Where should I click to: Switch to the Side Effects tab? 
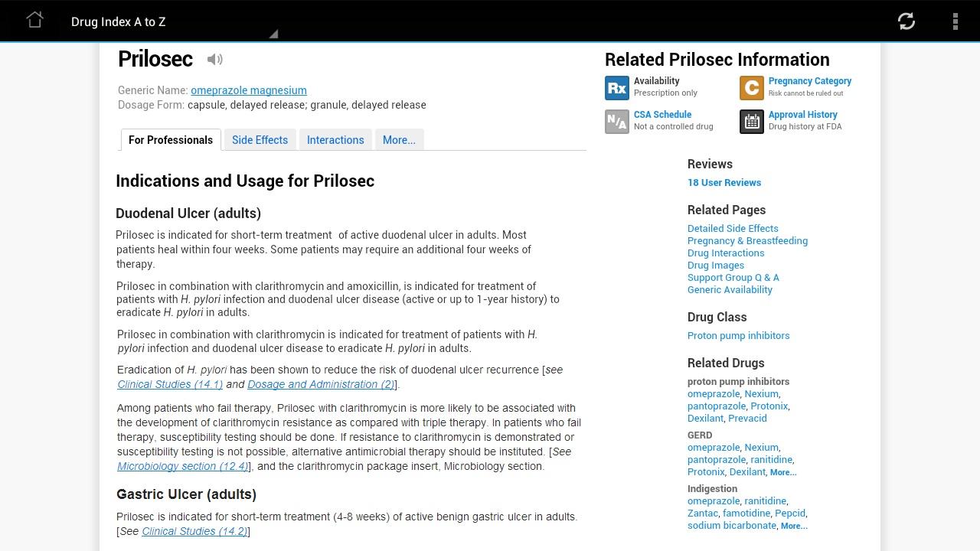point(260,140)
